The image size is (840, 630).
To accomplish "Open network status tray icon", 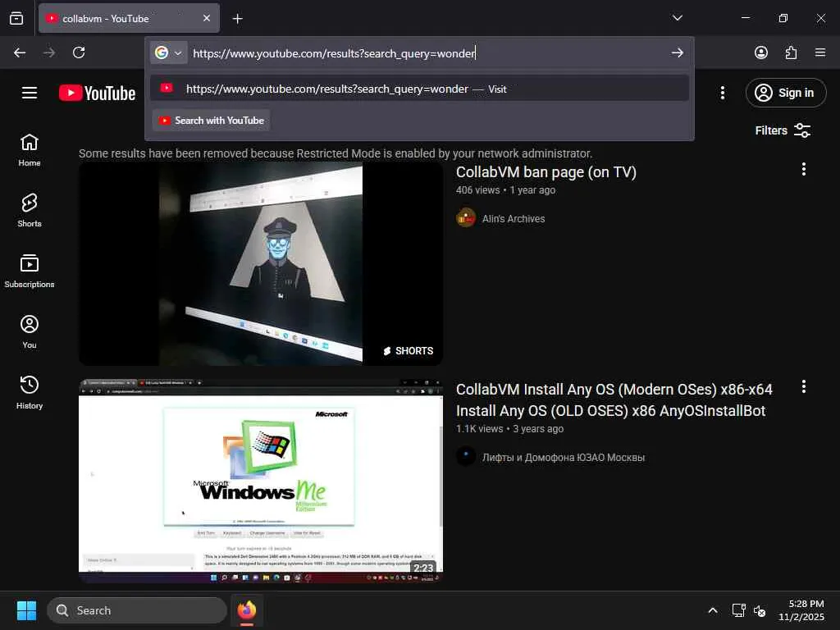I will (739, 610).
